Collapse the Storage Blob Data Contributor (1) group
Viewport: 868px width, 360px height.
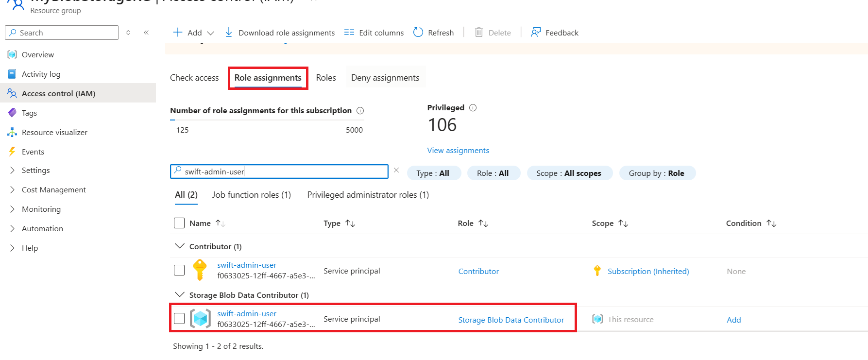179,294
